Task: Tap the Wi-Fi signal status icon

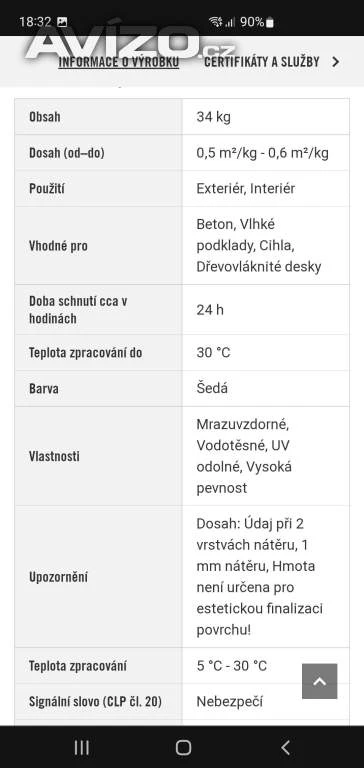Action: tap(215, 22)
